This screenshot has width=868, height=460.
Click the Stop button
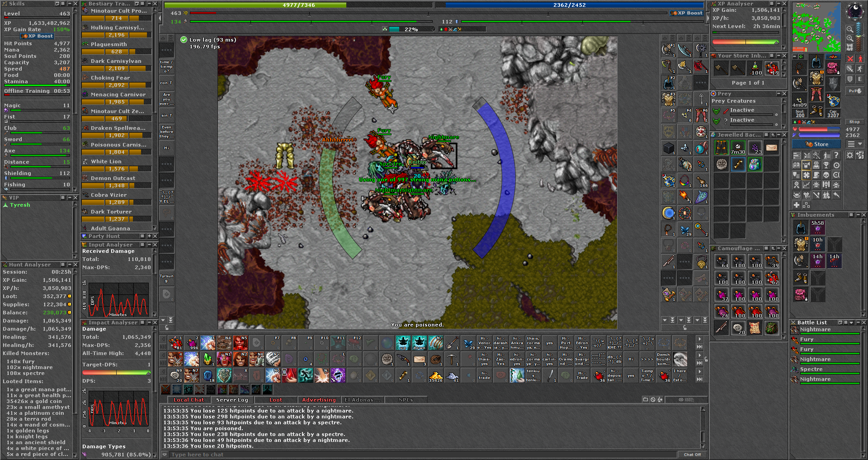(854, 122)
